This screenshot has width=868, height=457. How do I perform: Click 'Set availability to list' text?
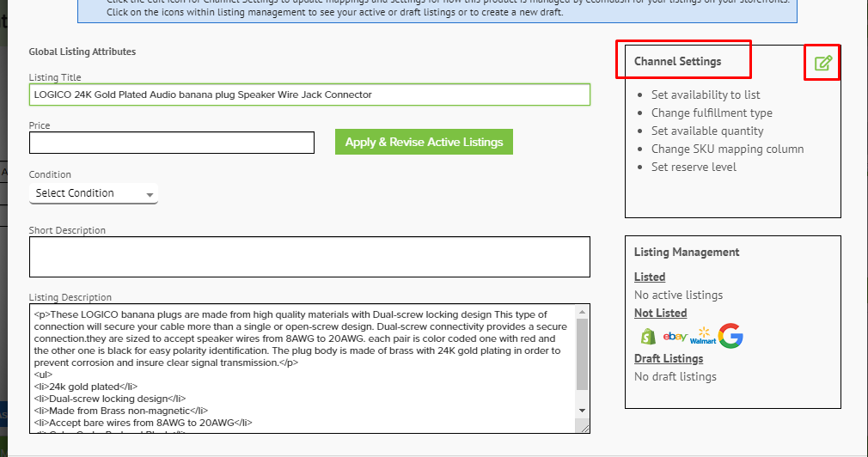click(x=706, y=95)
